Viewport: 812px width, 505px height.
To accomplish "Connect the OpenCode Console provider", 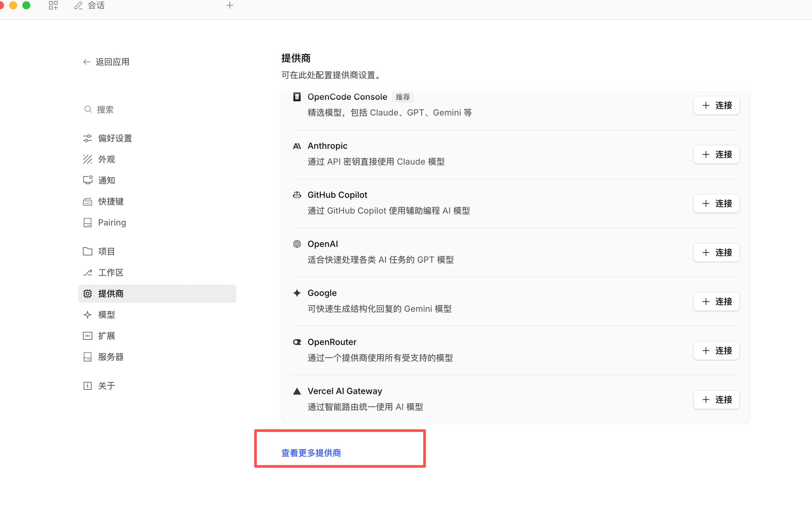I will coord(716,106).
